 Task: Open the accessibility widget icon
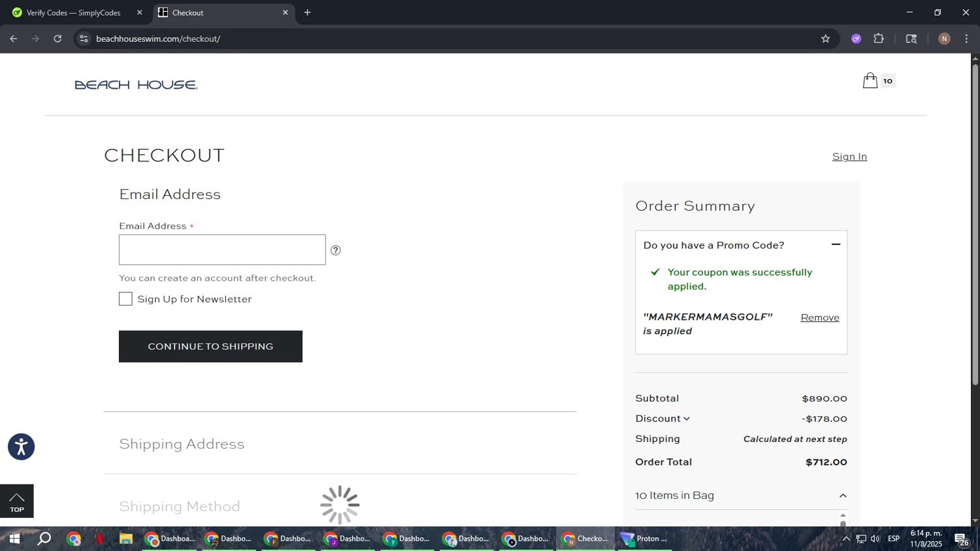21,447
